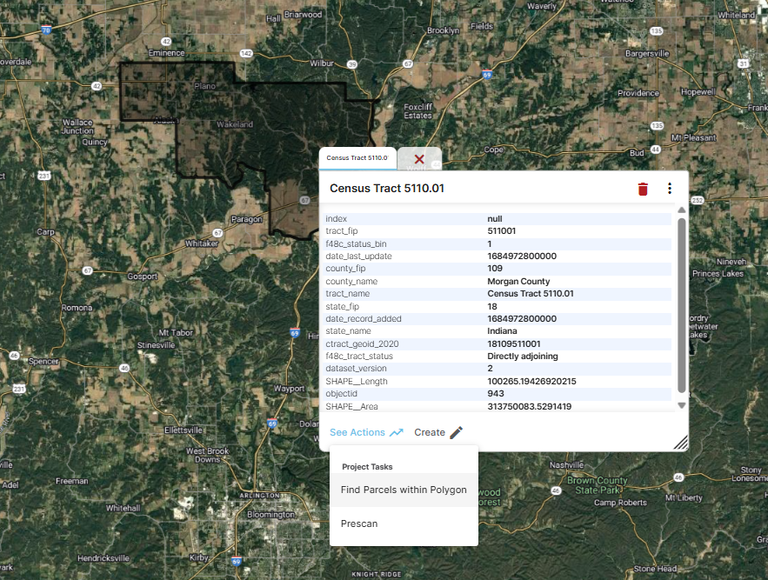Close the tab with red X
Viewport: 768px width, 580px height.
click(419, 159)
